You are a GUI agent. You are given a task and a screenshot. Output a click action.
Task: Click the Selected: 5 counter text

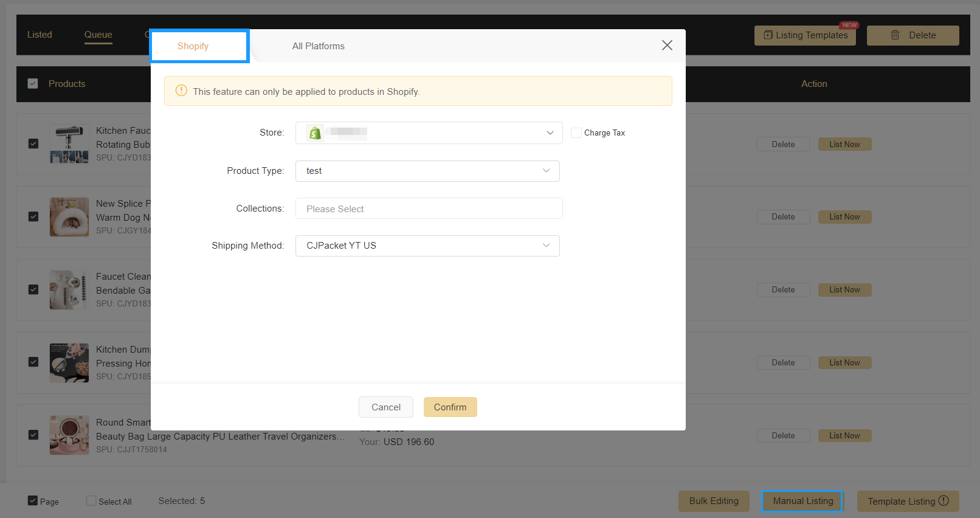[182, 501]
